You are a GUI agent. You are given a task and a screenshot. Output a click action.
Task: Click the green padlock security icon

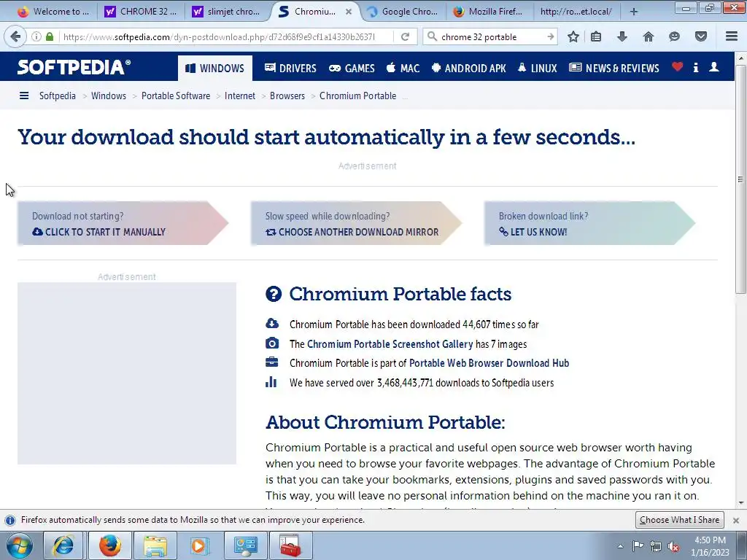point(50,36)
